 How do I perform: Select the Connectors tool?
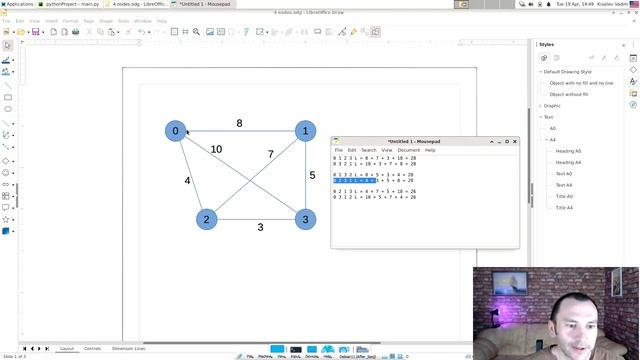pos(6,147)
